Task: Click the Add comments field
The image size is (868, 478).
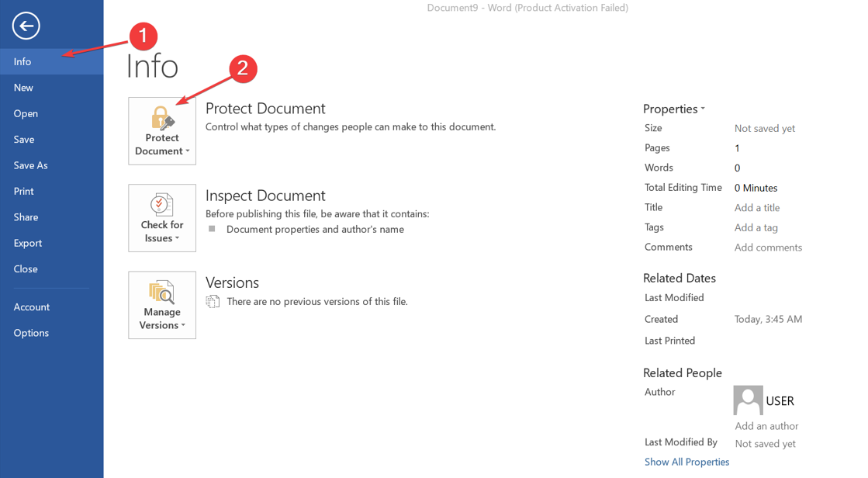Action: 768,248
